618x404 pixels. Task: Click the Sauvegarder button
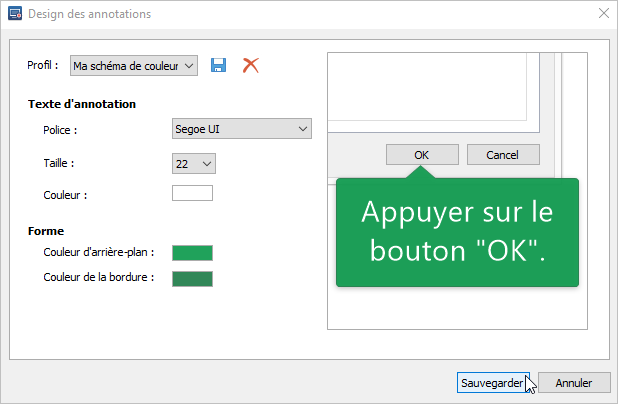pyautogui.click(x=492, y=383)
